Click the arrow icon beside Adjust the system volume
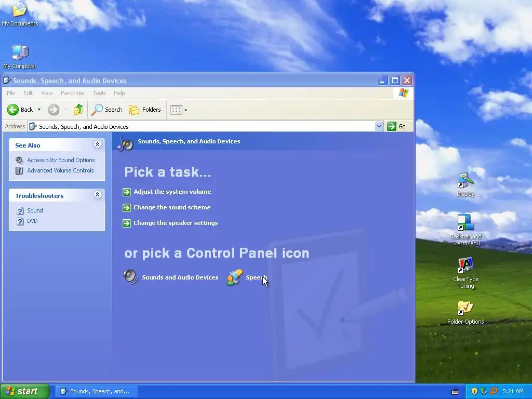 click(127, 192)
